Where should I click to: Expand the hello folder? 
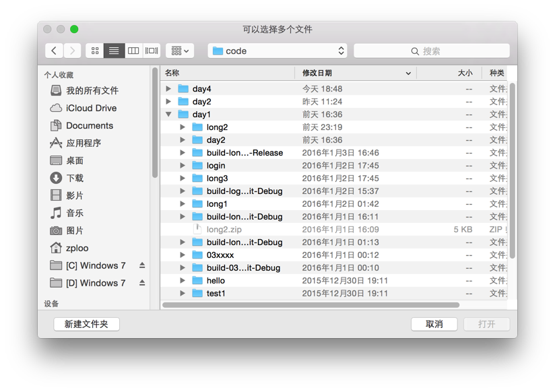coord(183,280)
